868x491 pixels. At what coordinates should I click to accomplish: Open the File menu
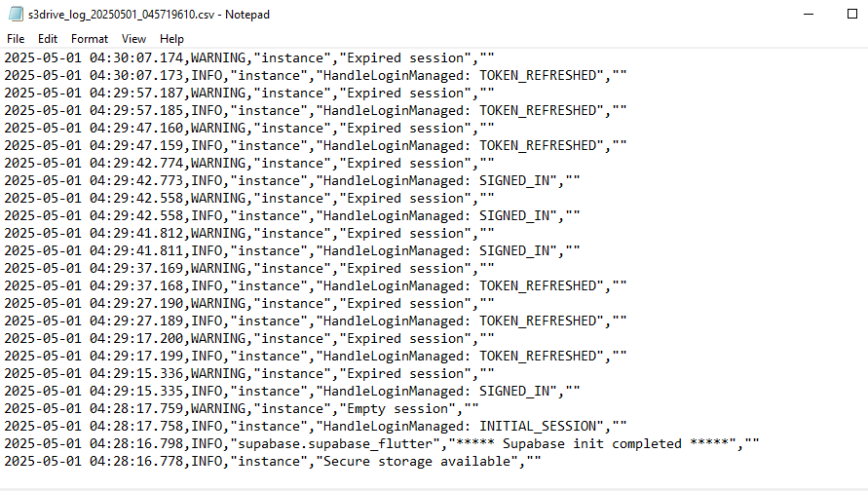(16, 39)
